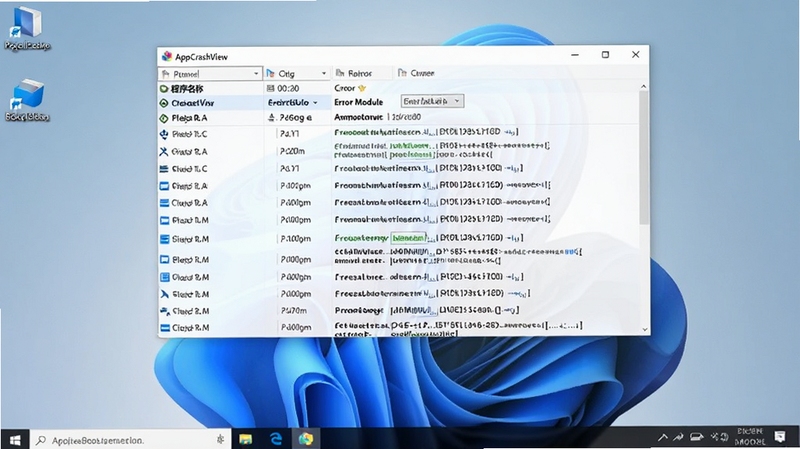This screenshot has height=449, width=800.
Task: Click the Rolros toolbar item
Action: (354, 73)
